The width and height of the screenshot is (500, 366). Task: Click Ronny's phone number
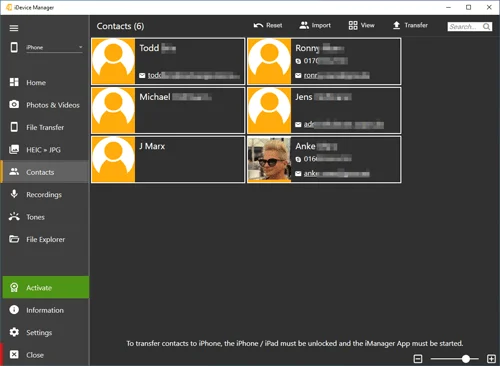pos(325,61)
